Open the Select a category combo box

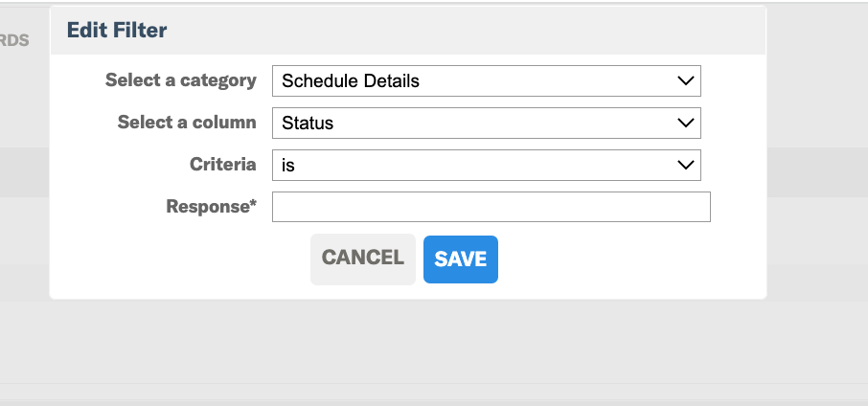click(486, 80)
